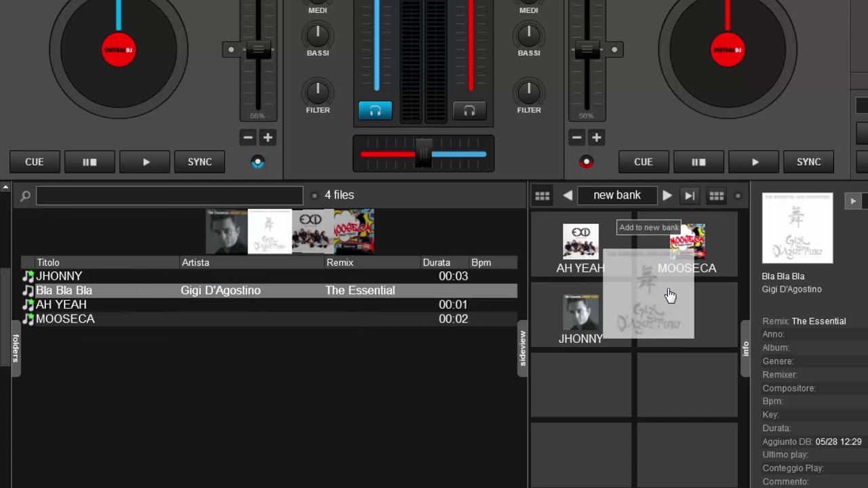Pause the left deck

(x=90, y=162)
